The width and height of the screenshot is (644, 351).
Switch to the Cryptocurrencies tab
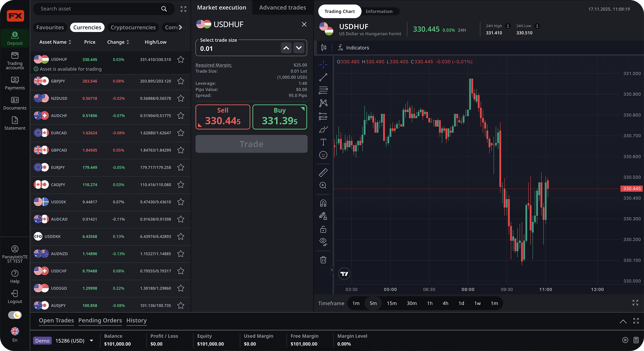coord(133,27)
